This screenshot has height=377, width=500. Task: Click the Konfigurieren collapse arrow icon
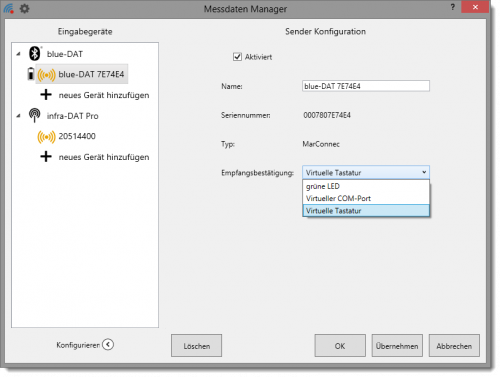click(108, 344)
